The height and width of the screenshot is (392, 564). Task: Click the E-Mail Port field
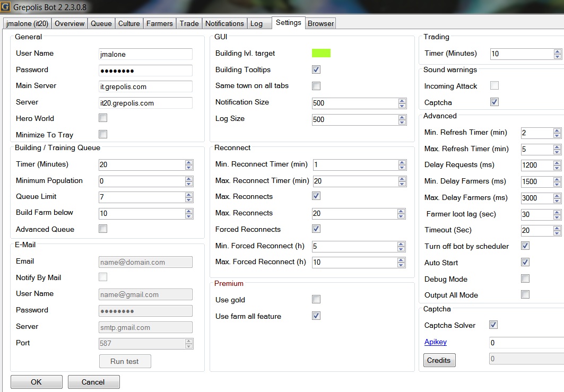tap(146, 343)
